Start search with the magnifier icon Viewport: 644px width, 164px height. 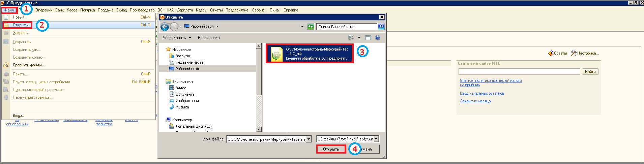(381, 27)
